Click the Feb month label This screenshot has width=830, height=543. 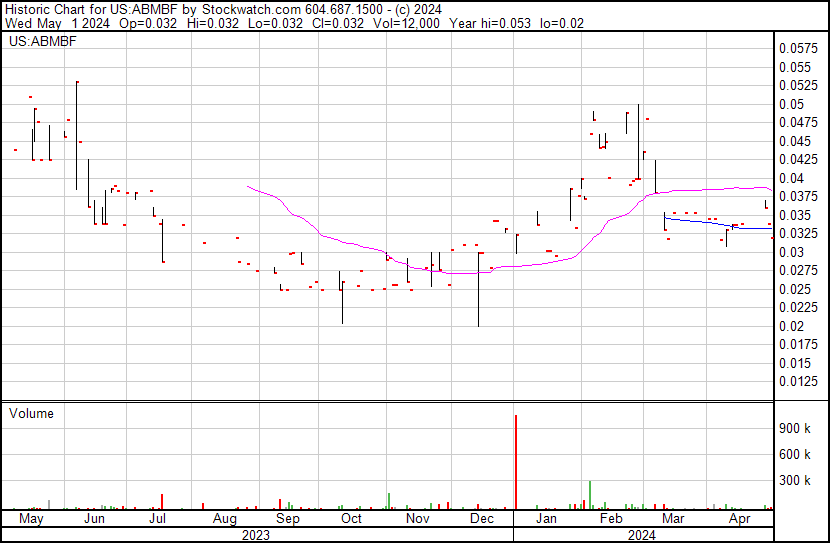click(x=611, y=519)
